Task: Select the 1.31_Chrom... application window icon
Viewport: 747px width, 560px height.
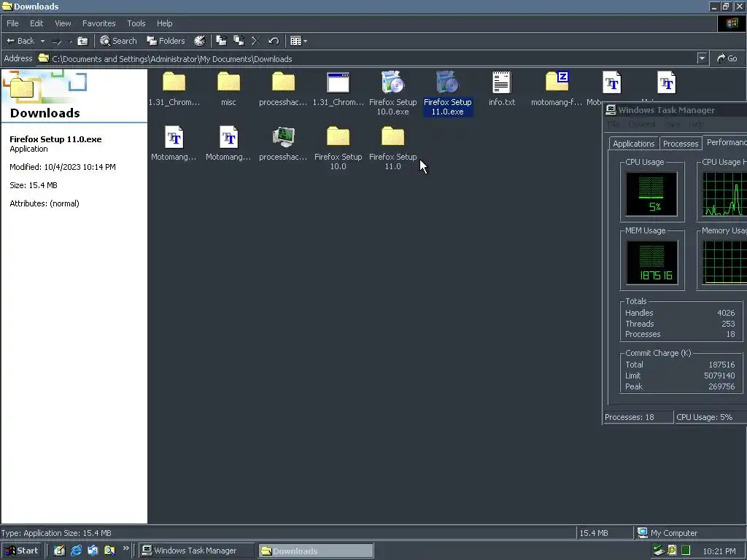Action: point(338,88)
